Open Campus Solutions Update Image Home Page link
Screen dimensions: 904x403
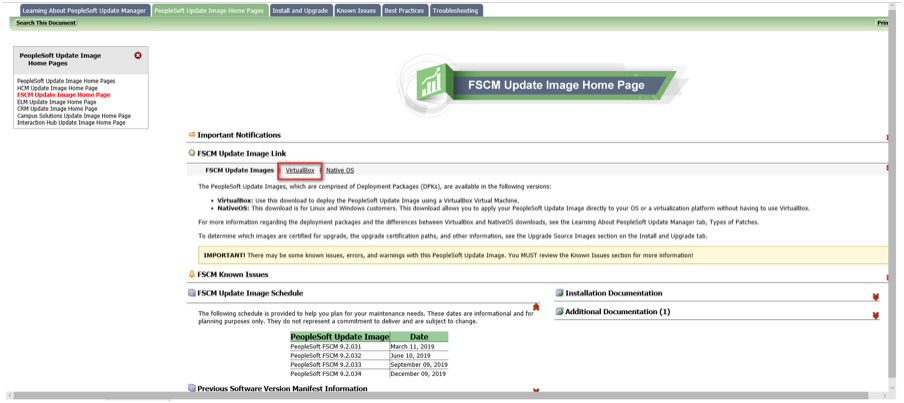pyautogui.click(x=74, y=116)
